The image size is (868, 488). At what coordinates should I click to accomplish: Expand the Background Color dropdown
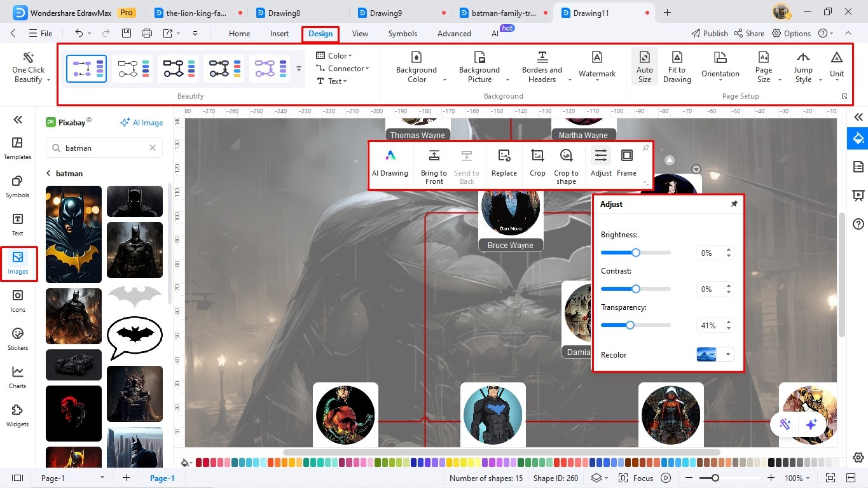click(x=444, y=80)
